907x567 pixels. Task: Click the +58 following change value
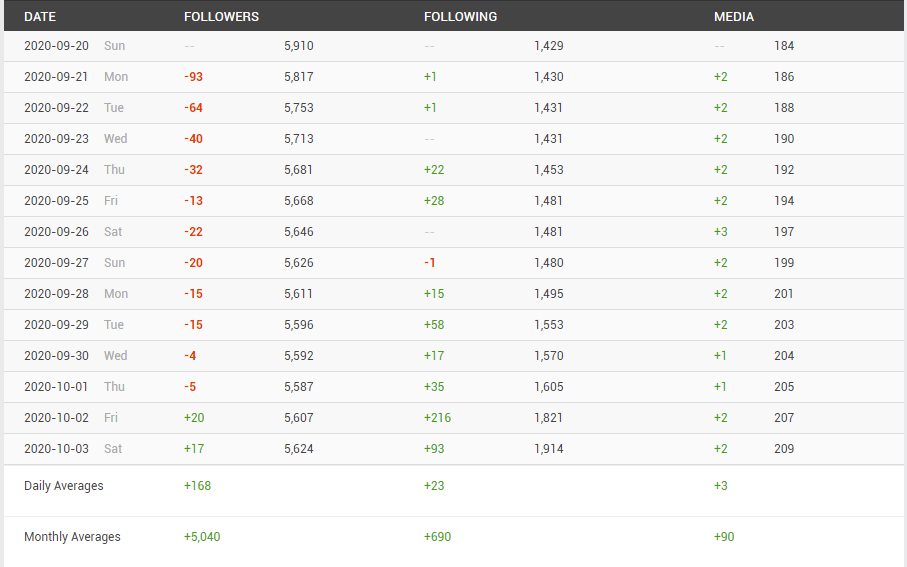[434, 325]
